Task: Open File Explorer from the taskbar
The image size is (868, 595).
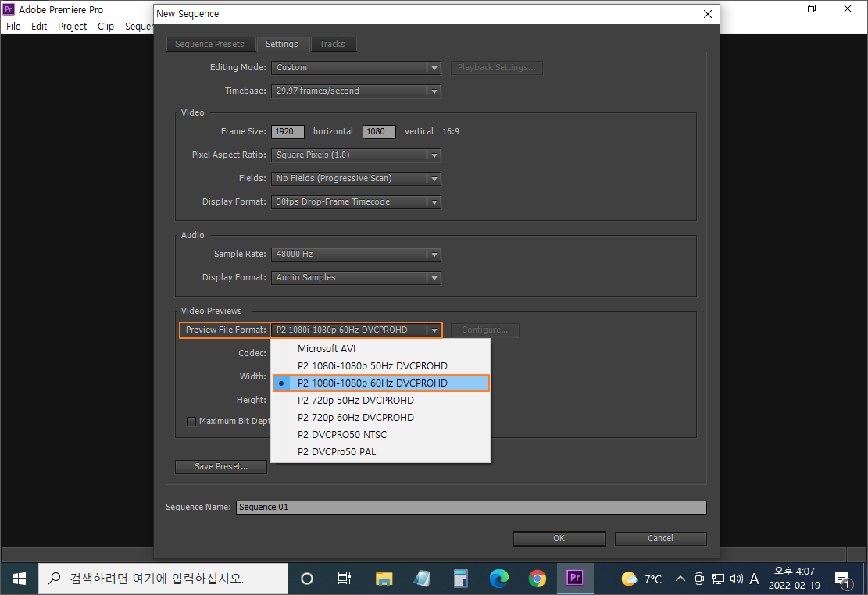Action: coord(384,579)
